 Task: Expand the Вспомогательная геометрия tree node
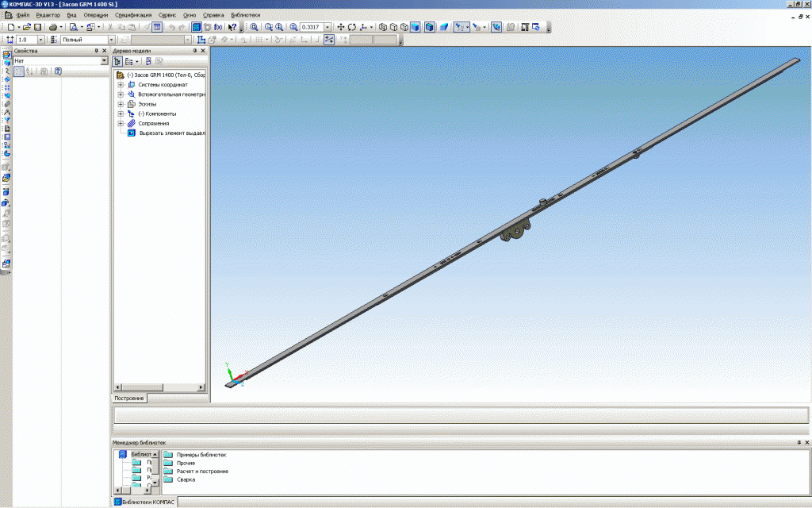tap(121, 94)
